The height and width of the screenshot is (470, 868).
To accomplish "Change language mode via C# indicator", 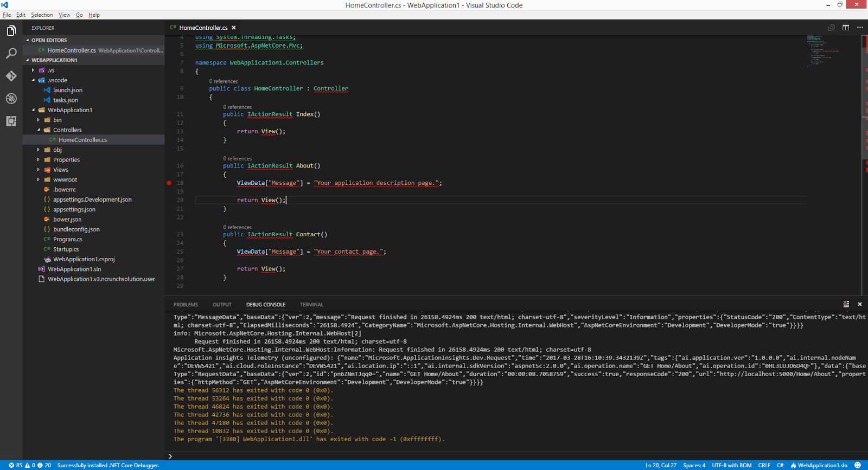I will (780, 465).
